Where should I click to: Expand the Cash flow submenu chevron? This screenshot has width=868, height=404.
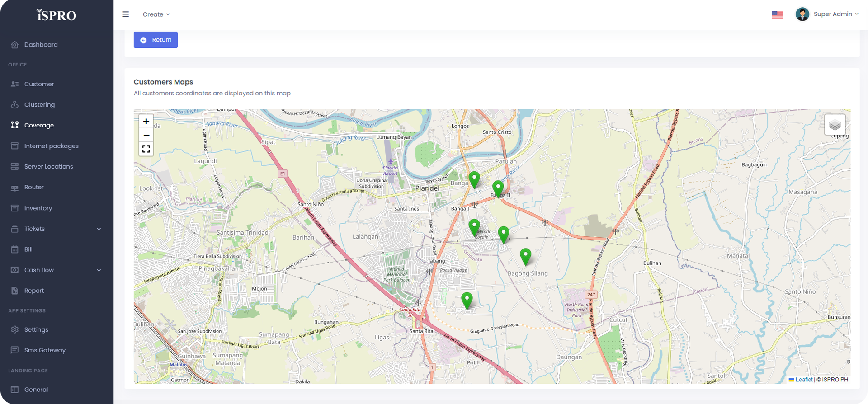click(x=99, y=270)
